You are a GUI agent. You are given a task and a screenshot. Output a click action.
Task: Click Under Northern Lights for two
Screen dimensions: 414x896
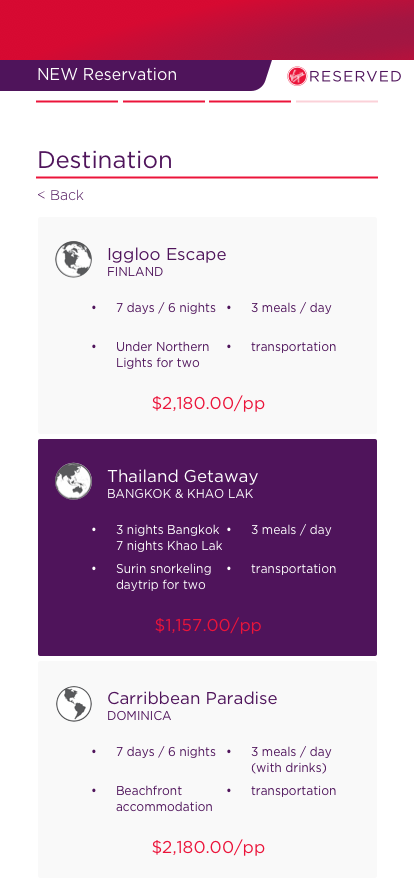coord(162,355)
